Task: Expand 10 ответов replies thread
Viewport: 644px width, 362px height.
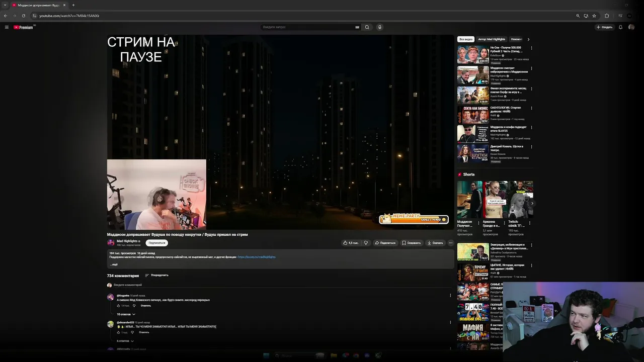Action: [x=126, y=314]
